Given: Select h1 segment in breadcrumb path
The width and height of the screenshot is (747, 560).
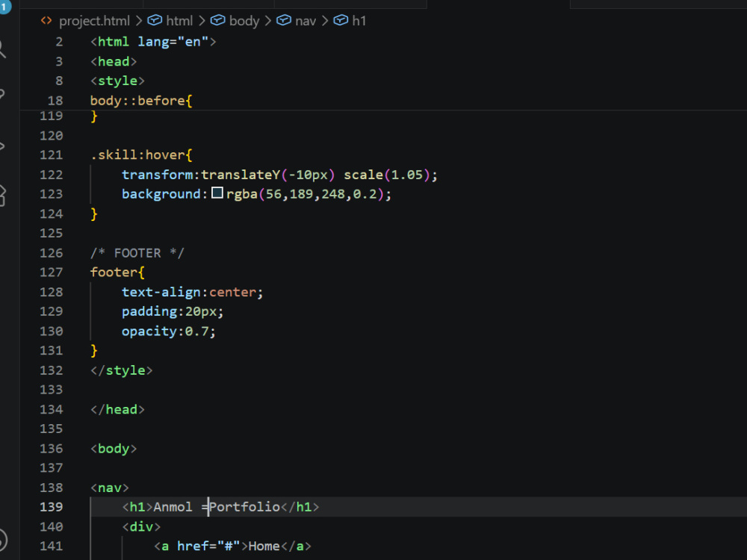Looking at the screenshot, I should tap(359, 21).
